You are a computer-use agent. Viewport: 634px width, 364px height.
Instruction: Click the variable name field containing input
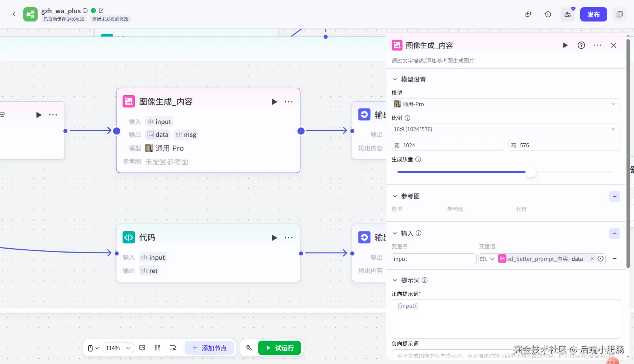[x=434, y=259]
